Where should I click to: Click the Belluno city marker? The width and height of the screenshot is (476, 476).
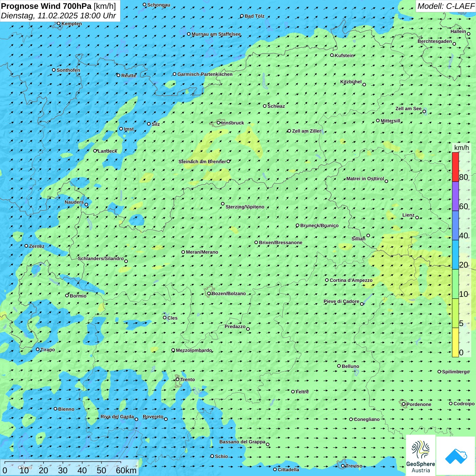tap(339, 366)
